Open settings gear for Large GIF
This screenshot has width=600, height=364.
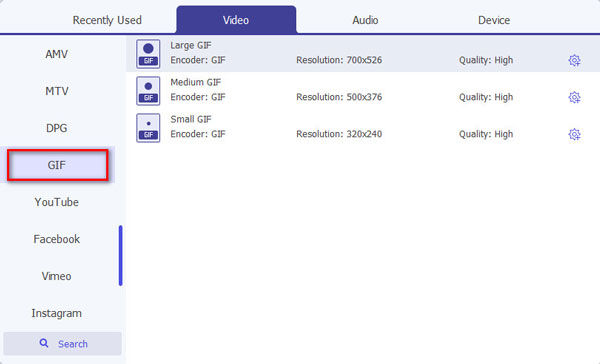pos(574,60)
